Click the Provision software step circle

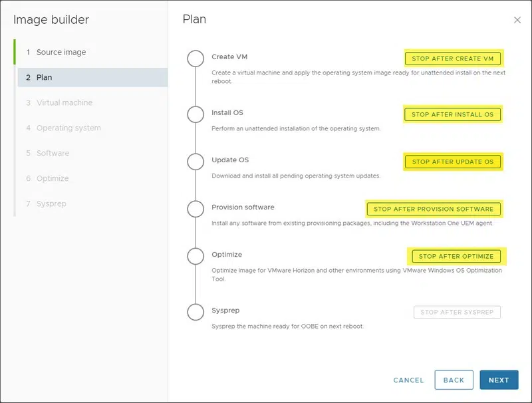[196, 209]
